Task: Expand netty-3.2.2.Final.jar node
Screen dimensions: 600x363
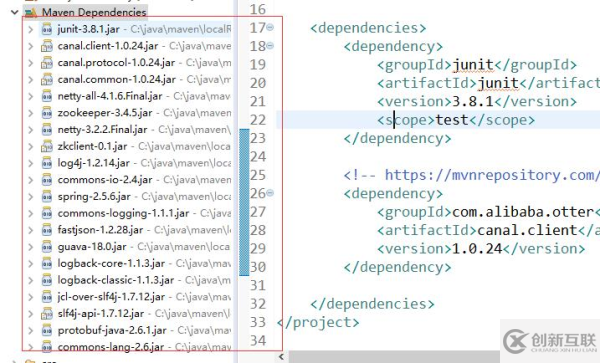Action: tap(31, 130)
